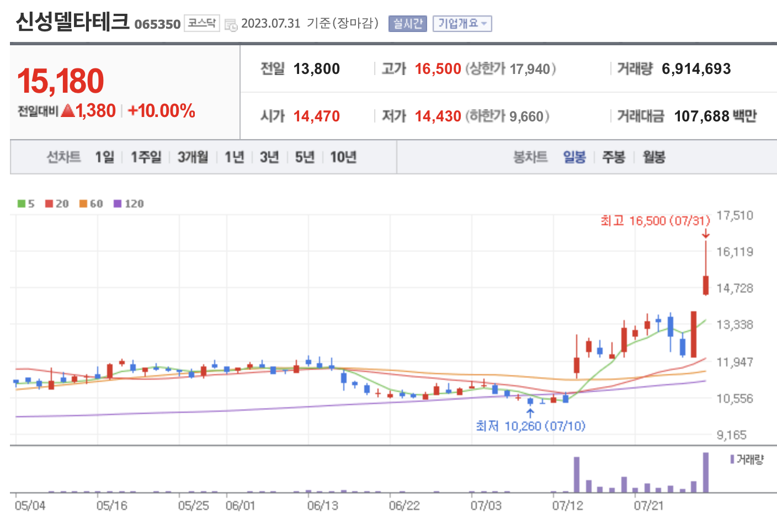Select the 주봉 weekly candle chart

point(614,157)
